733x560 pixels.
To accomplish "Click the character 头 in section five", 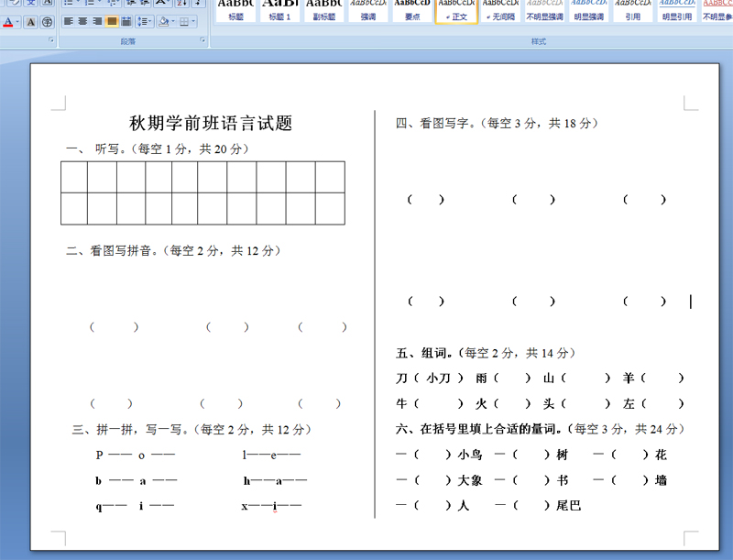I will (549, 404).
